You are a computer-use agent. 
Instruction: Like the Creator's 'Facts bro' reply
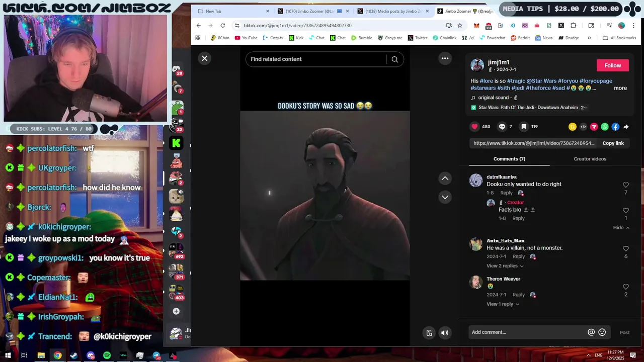click(626, 211)
